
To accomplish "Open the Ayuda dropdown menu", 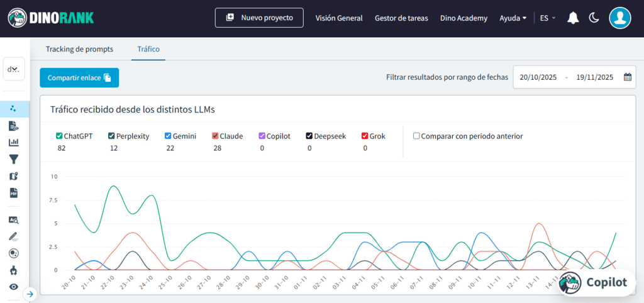I will coord(513,18).
